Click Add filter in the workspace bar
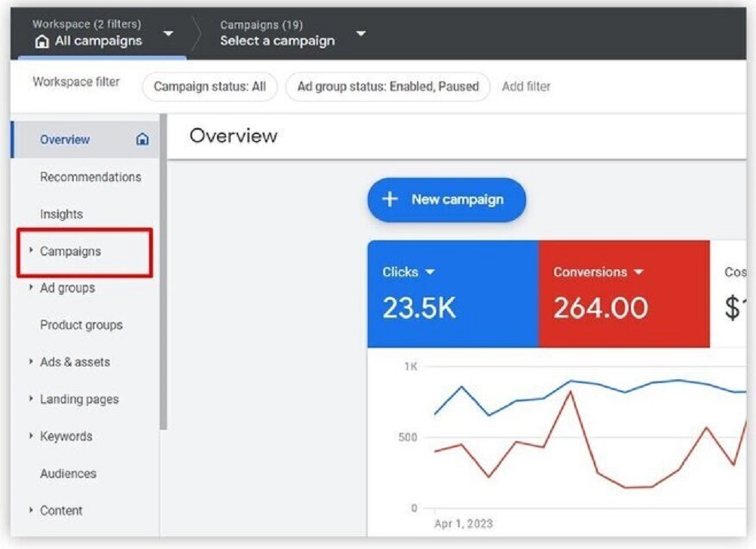 point(526,87)
